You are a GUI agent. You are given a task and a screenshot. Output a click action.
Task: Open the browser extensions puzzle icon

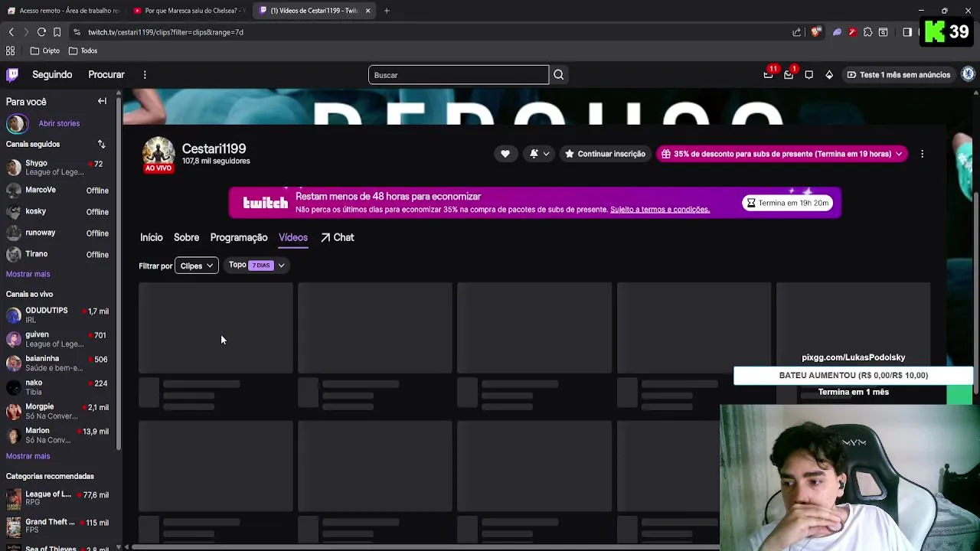click(867, 32)
